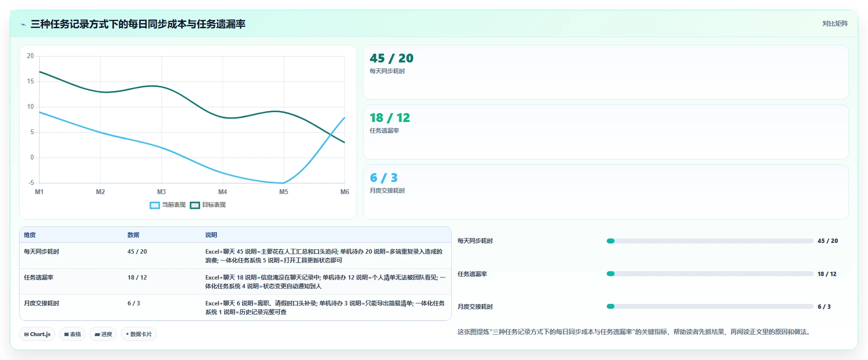868x360 pixels.
Task: Click the table cell 45 / 20
Action: tap(137, 252)
